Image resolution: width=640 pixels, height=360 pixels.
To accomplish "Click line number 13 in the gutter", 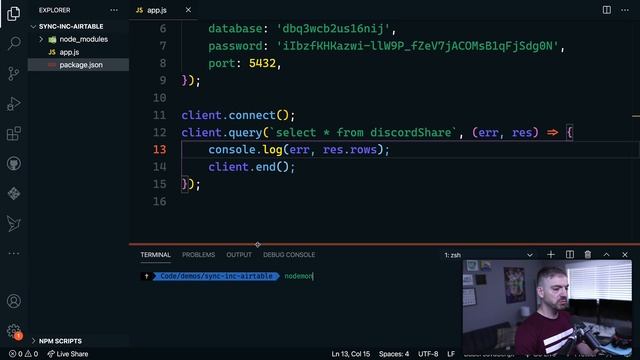I will [x=160, y=150].
